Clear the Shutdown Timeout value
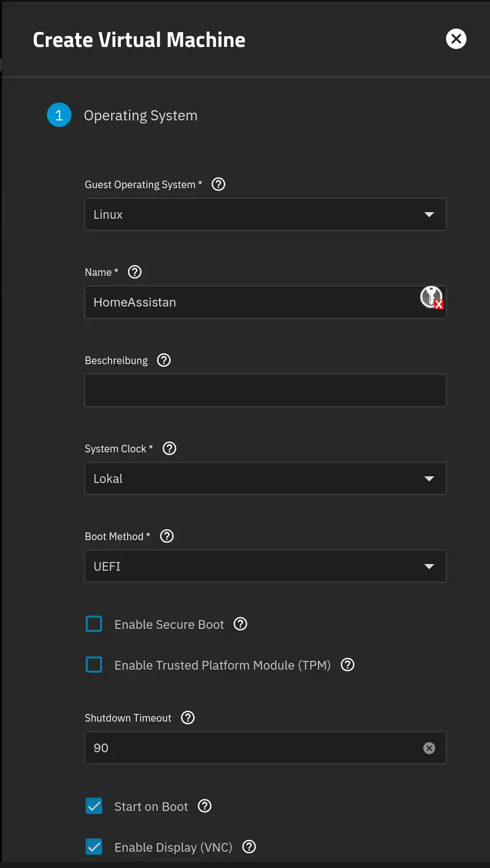 [429, 748]
